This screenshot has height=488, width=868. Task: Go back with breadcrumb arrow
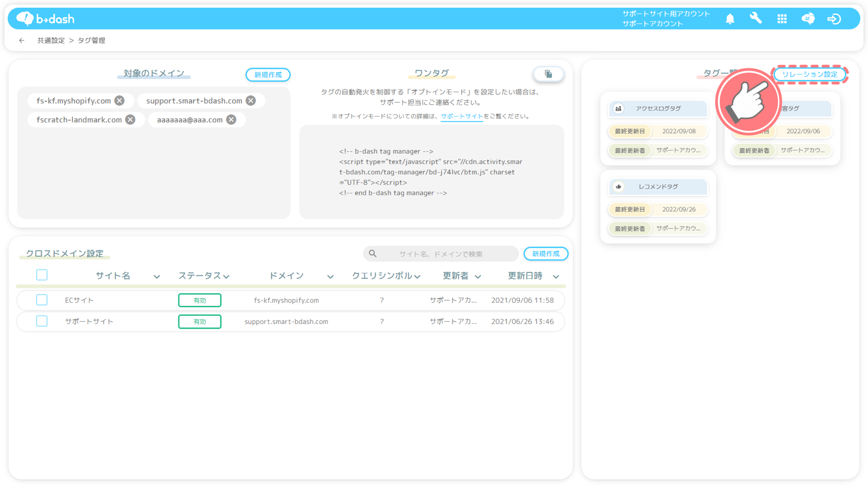pos(22,40)
